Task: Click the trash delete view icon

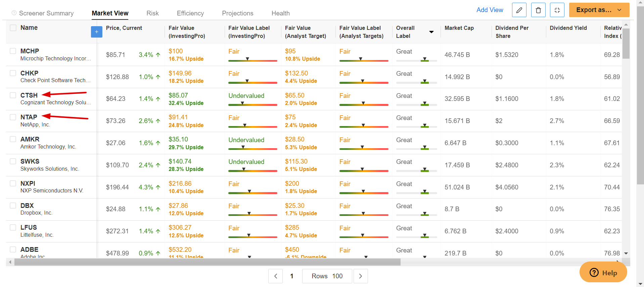Action: tap(538, 10)
